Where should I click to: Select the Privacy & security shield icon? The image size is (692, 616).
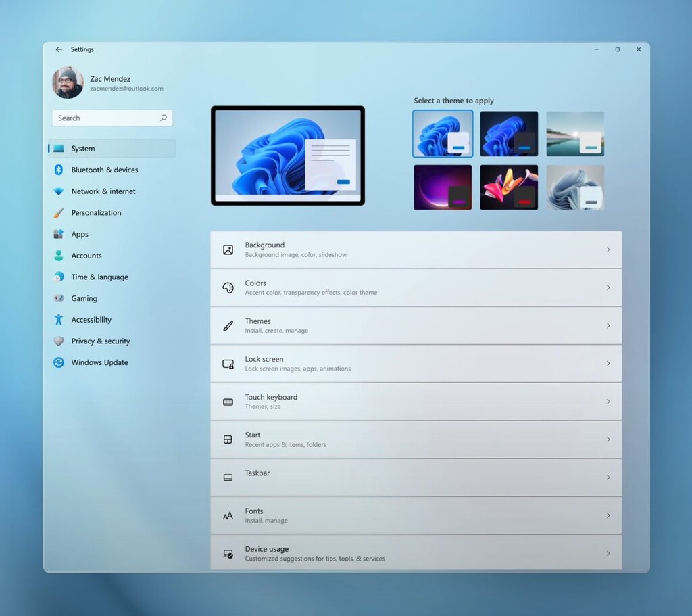(x=60, y=341)
